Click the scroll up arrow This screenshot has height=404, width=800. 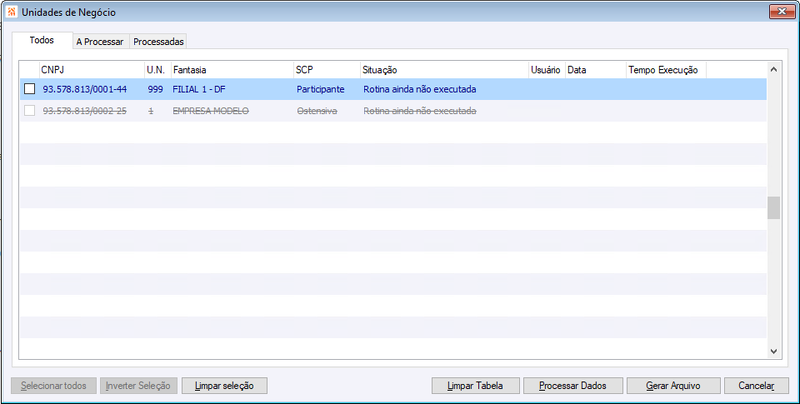click(773, 69)
